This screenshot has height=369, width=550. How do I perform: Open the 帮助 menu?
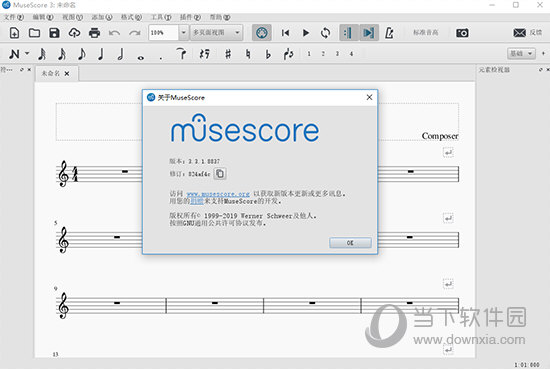tap(220, 17)
